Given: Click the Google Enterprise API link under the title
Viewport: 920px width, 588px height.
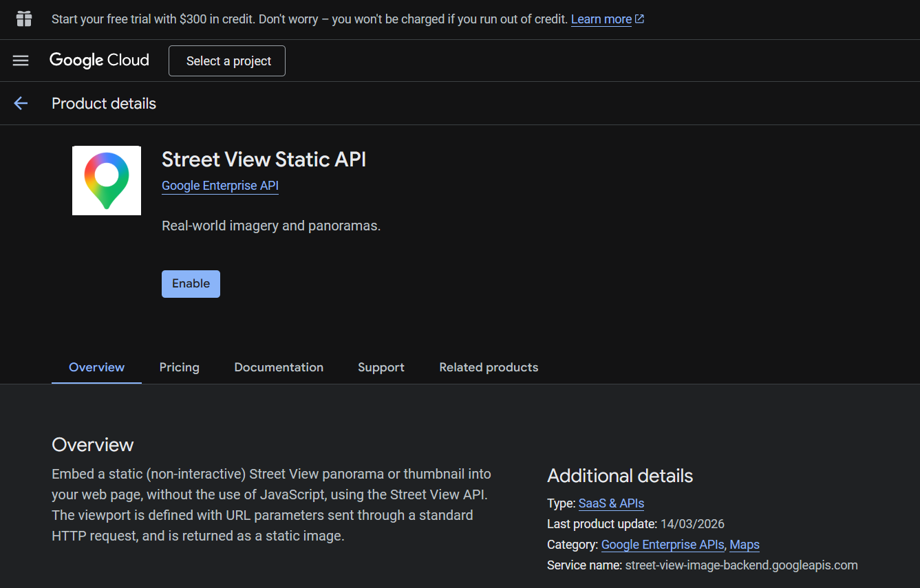Looking at the screenshot, I should tap(220, 186).
